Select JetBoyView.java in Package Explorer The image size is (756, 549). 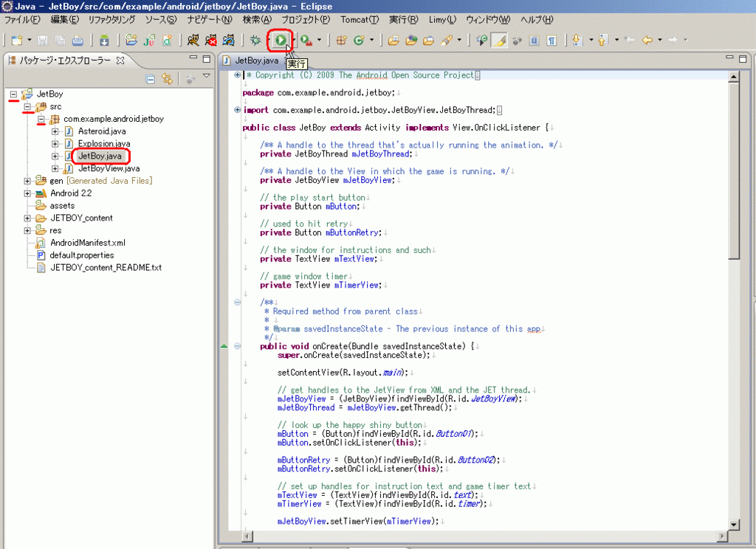tap(109, 169)
